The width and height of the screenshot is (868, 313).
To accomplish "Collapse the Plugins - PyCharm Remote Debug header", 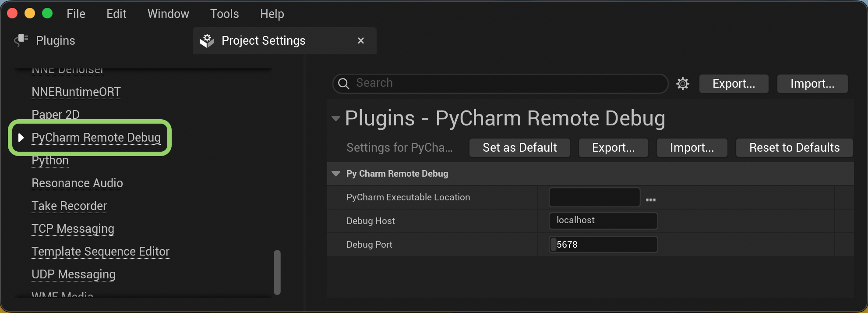I will pyautogui.click(x=336, y=118).
